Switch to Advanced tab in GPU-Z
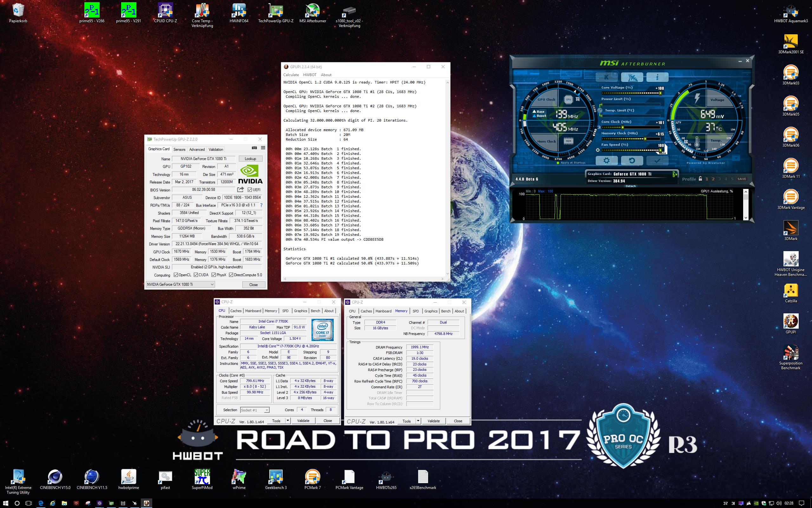Image resolution: width=812 pixels, height=508 pixels. point(197,150)
